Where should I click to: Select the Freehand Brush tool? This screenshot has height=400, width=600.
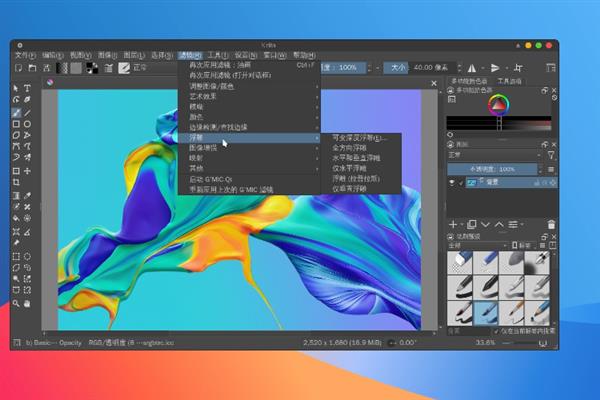[16, 113]
